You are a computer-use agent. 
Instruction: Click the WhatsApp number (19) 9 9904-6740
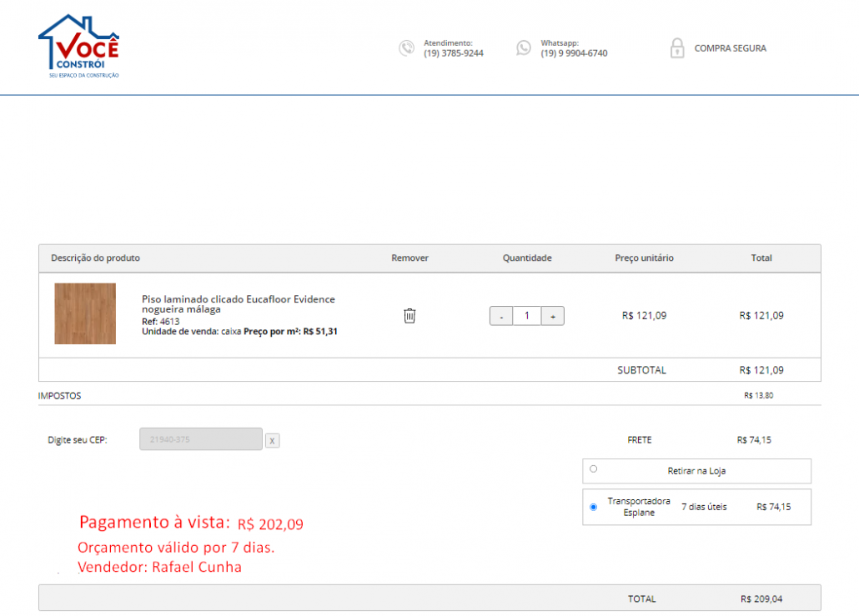[x=574, y=53]
